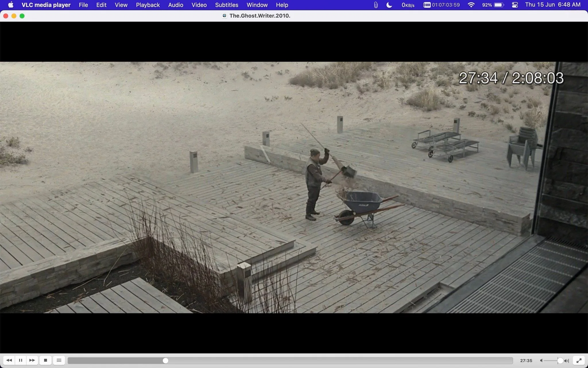
Task: Open the Video menu
Action: [x=199, y=5]
